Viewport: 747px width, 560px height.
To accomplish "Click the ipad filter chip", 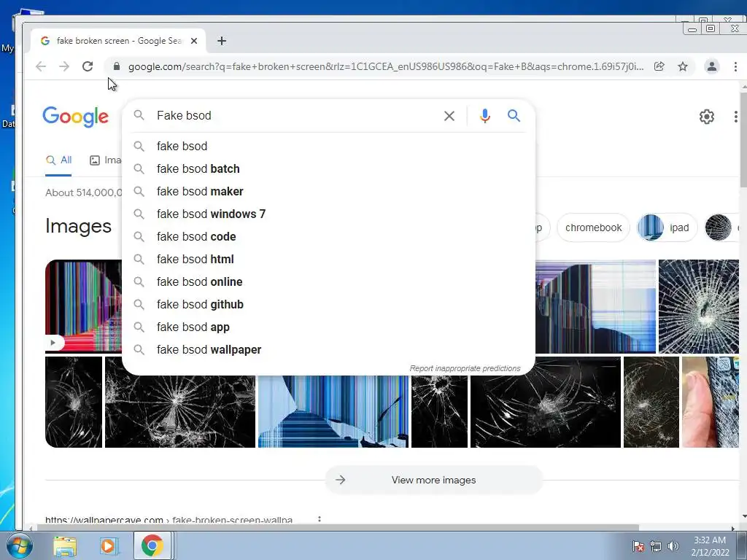I will (666, 227).
